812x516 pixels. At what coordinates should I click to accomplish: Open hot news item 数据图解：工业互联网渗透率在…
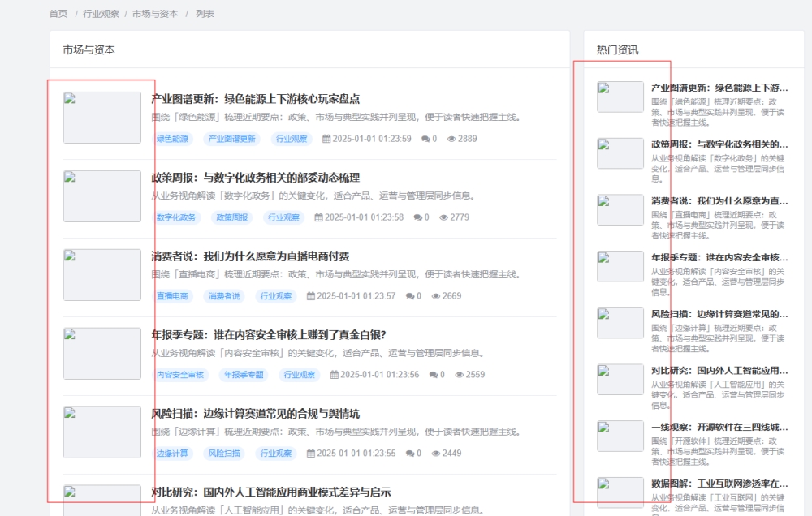point(719,484)
